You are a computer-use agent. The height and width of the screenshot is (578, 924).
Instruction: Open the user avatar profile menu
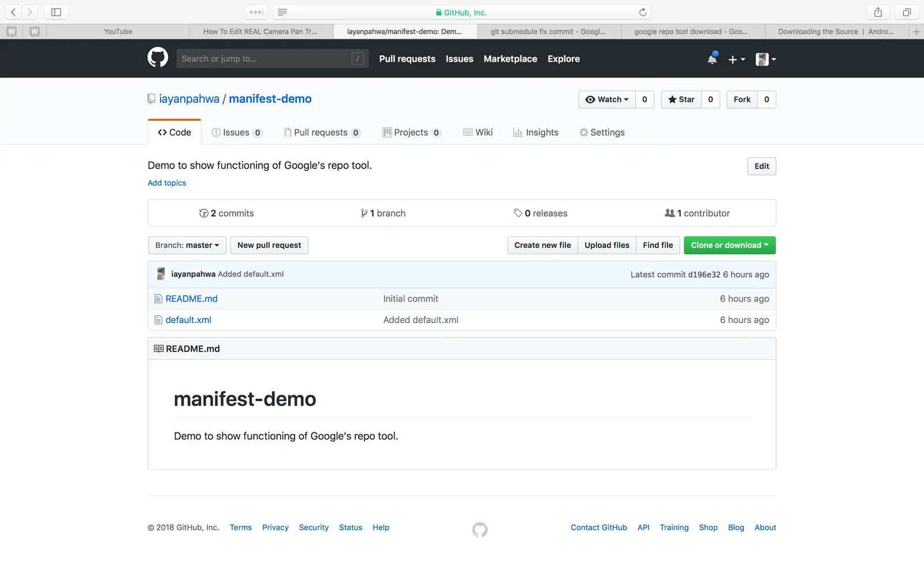tap(765, 59)
